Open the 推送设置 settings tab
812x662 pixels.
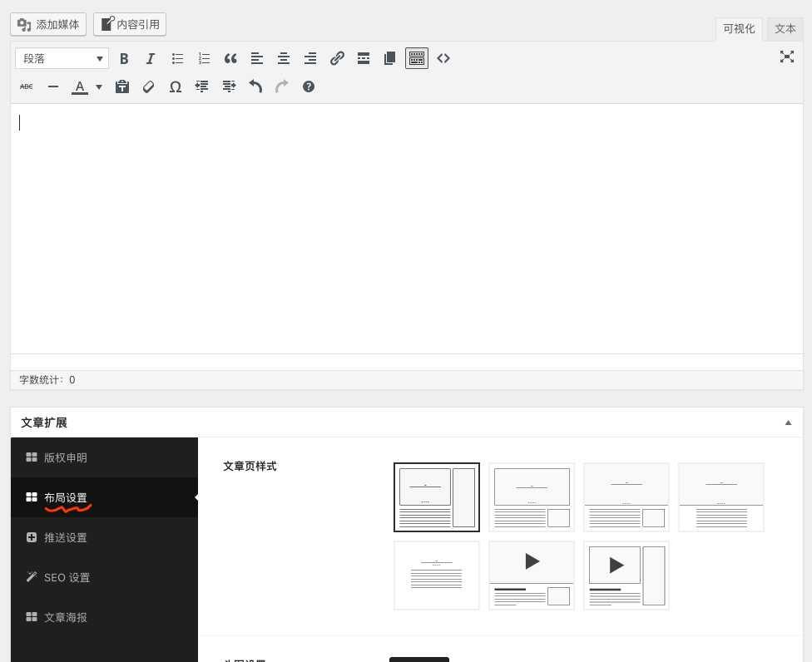point(104,537)
